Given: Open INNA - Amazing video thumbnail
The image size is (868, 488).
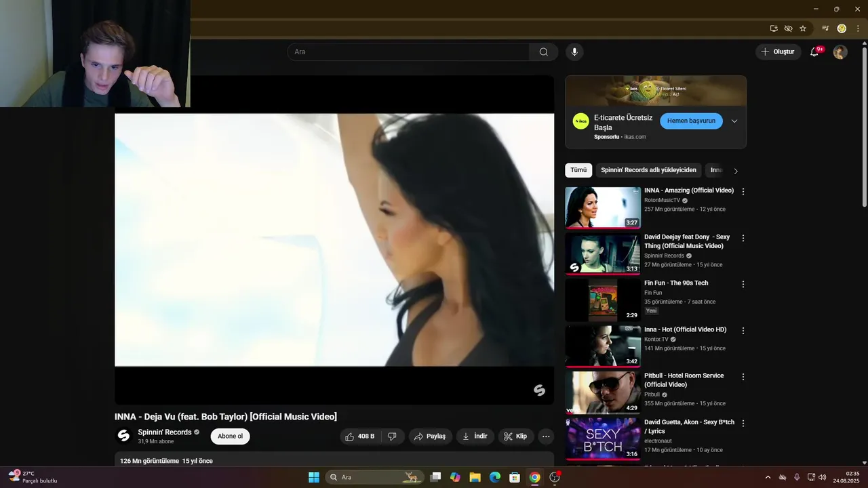Looking at the screenshot, I should click(x=603, y=208).
